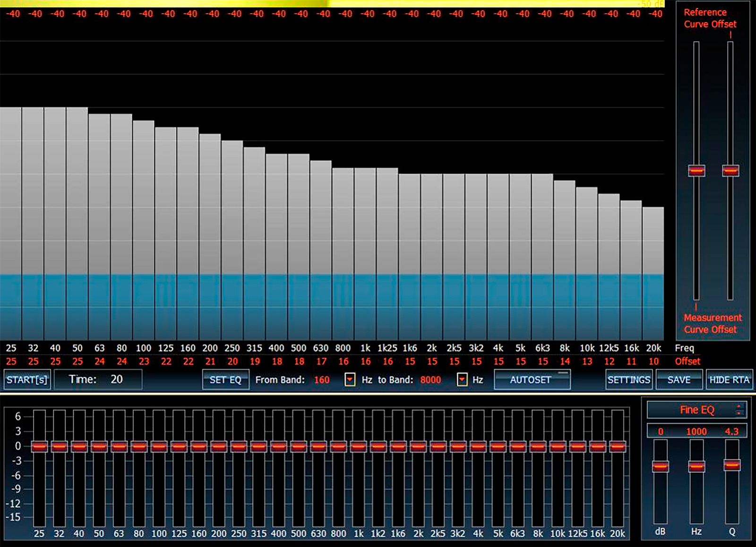Click the 125 Hz EQ fader handle
Viewport: 756px width, 547px height.
click(179, 446)
